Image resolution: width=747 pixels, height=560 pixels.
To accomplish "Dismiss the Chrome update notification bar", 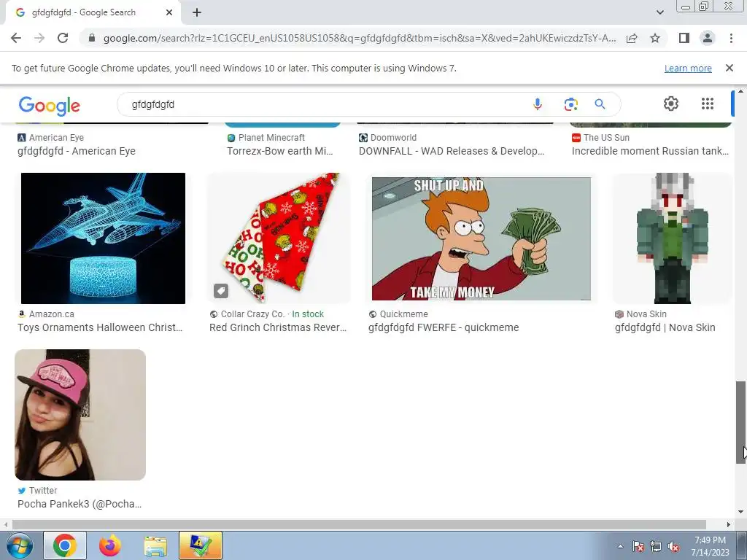I will pos(729,68).
